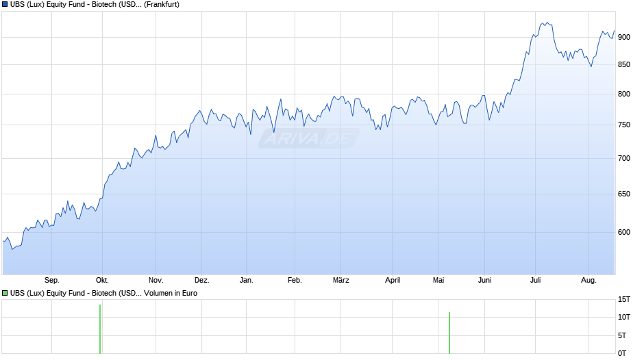Click the green volume bar near Mai
This screenshot has height=360, width=644.
coord(449,333)
